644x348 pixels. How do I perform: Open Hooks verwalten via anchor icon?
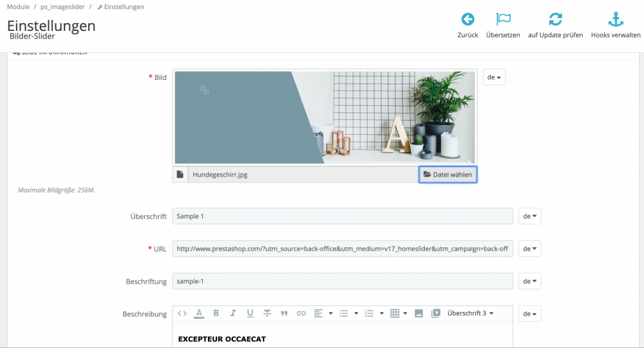point(616,19)
